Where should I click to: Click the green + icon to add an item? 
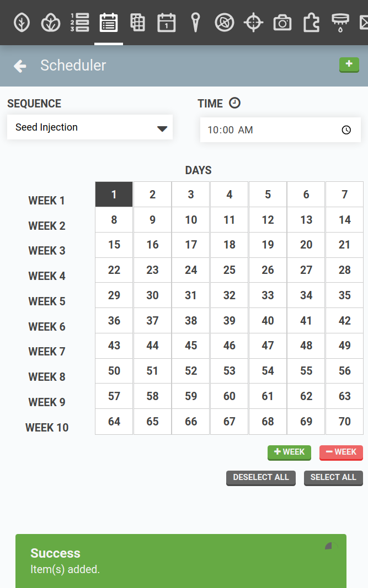349,64
